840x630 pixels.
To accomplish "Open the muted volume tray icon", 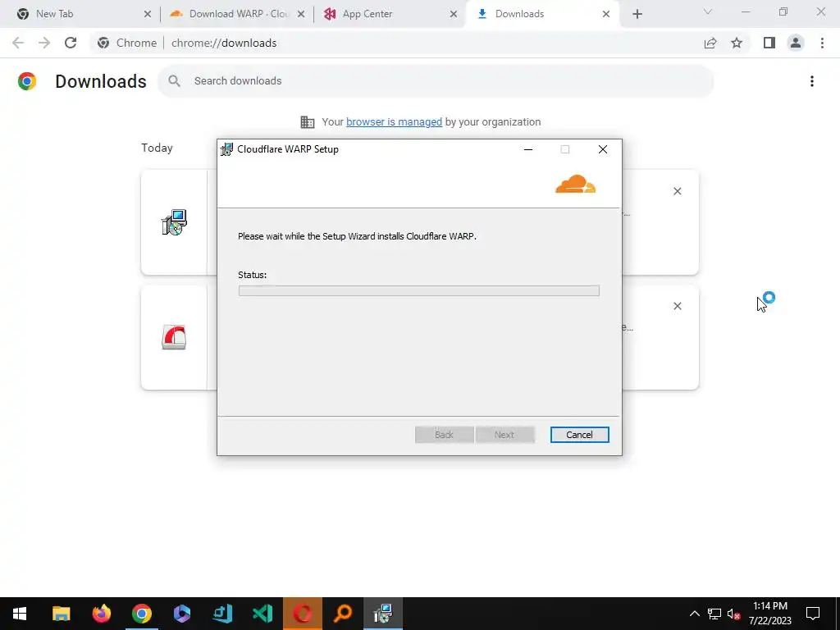I will 734,614.
